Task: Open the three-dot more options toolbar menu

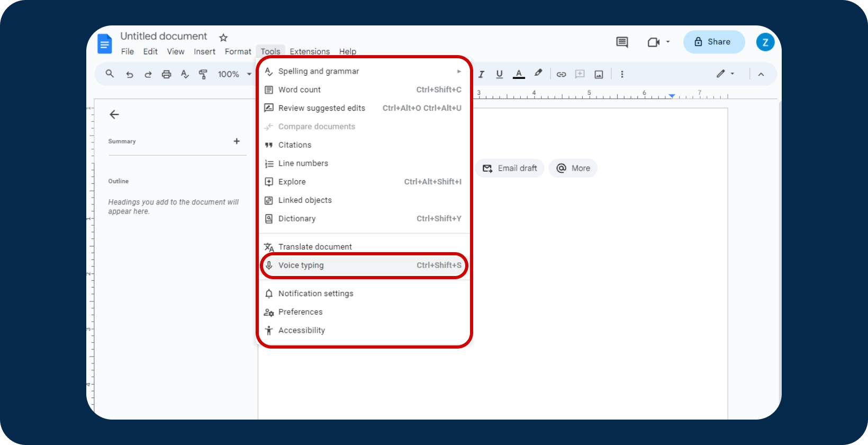Action: click(622, 74)
